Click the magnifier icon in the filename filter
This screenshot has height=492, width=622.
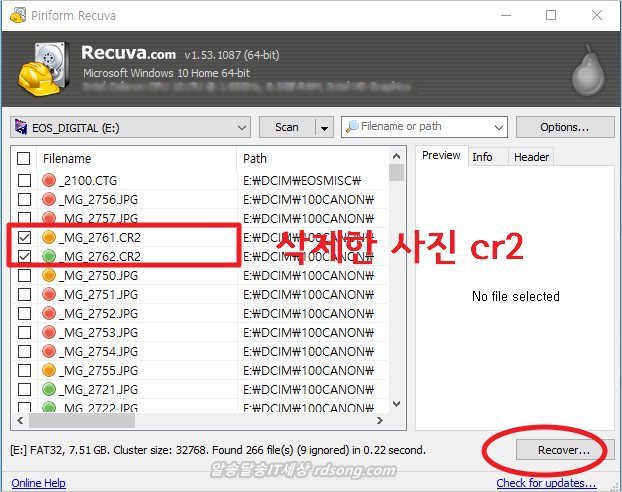click(352, 127)
